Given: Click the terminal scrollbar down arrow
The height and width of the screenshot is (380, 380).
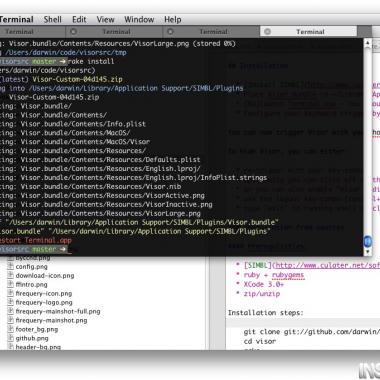Looking at the screenshot, I should click(x=367, y=252).
